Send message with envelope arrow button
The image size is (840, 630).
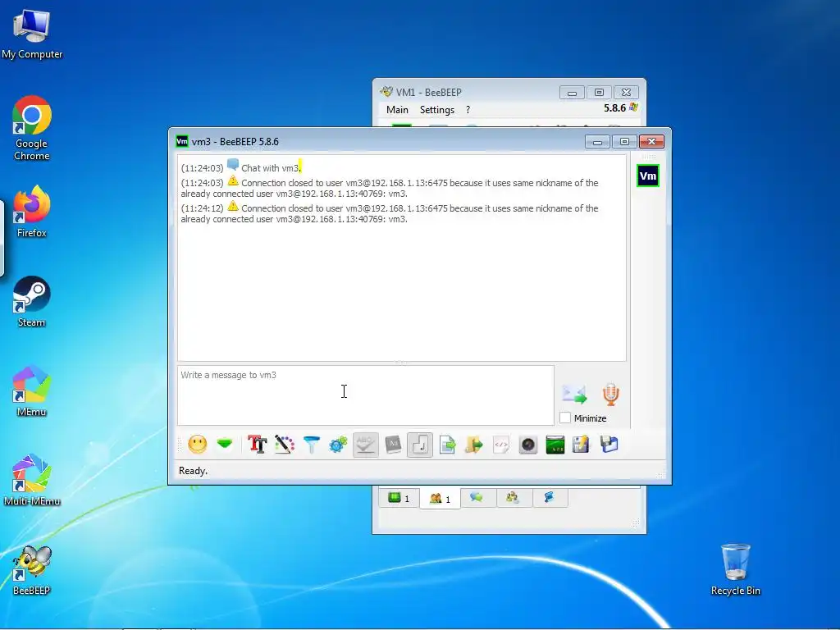point(575,395)
